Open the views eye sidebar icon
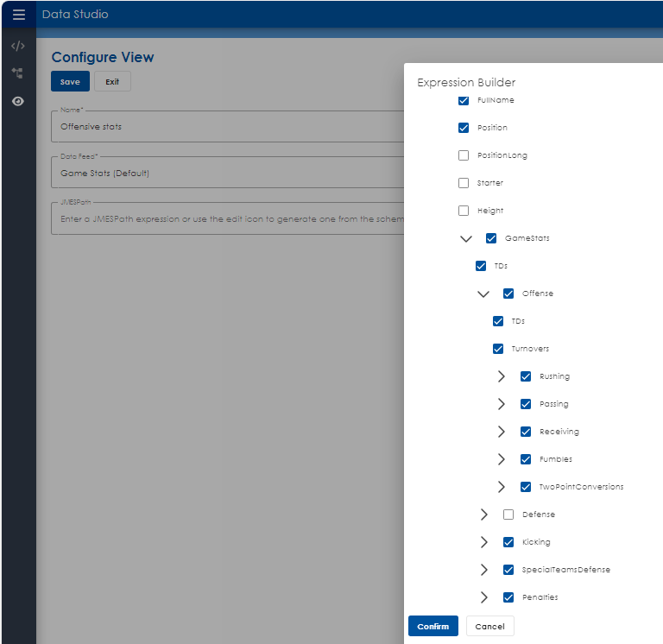This screenshot has height=644, width=663. click(x=18, y=101)
